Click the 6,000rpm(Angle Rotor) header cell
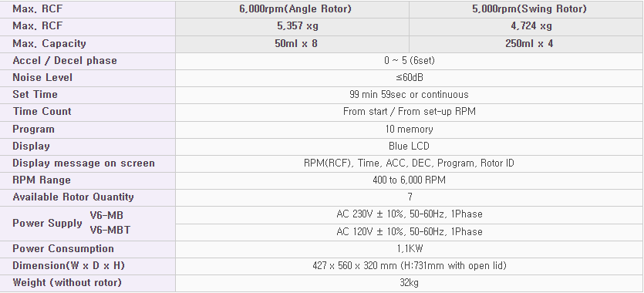The width and height of the screenshot is (644, 293). pos(292,9)
